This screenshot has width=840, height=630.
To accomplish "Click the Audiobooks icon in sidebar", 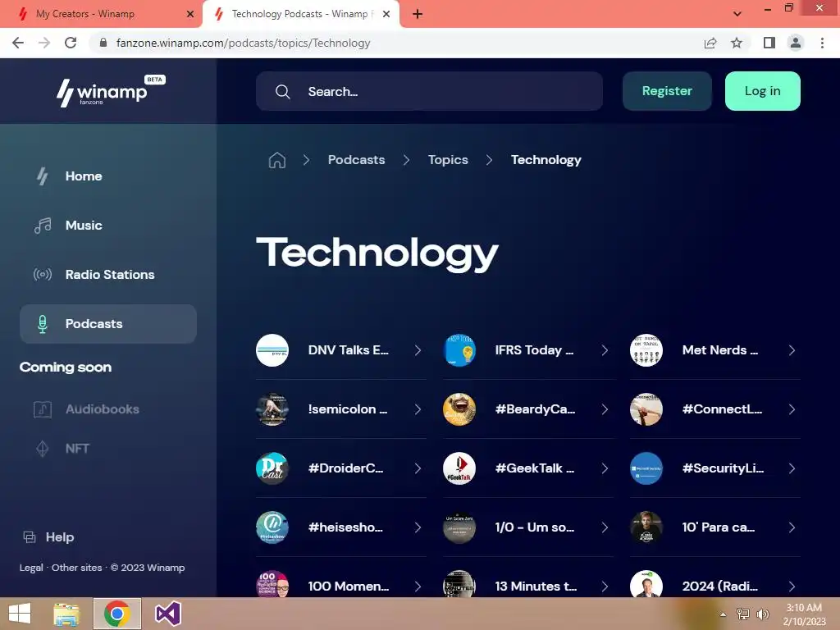I will pyautogui.click(x=43, y=409).
